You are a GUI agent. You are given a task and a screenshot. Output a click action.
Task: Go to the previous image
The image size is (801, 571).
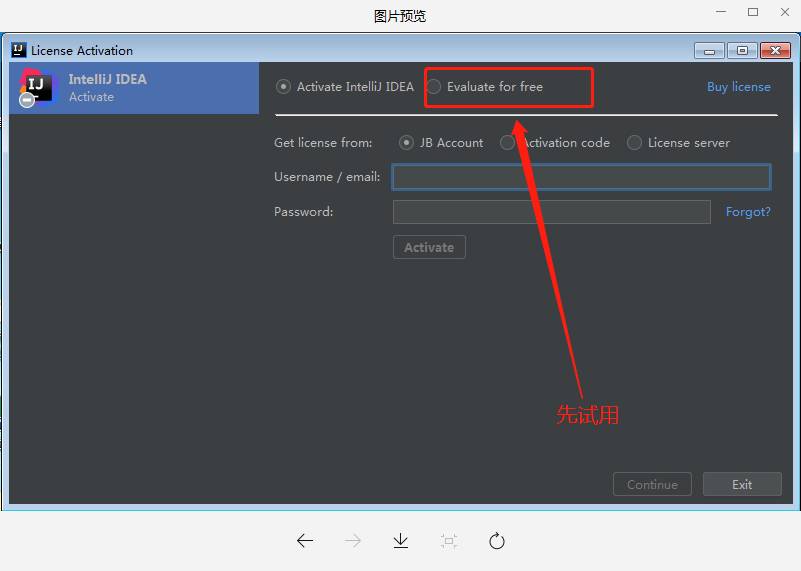305,541
